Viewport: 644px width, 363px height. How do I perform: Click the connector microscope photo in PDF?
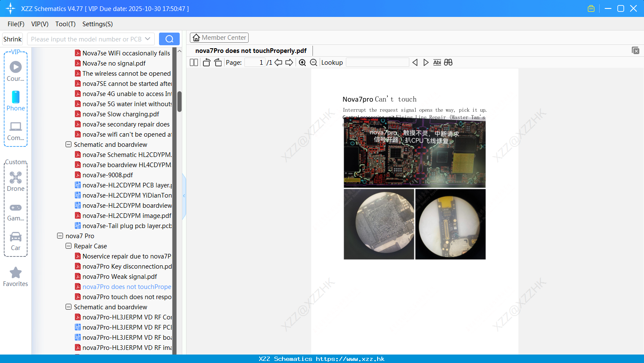[x=450, y=224]
